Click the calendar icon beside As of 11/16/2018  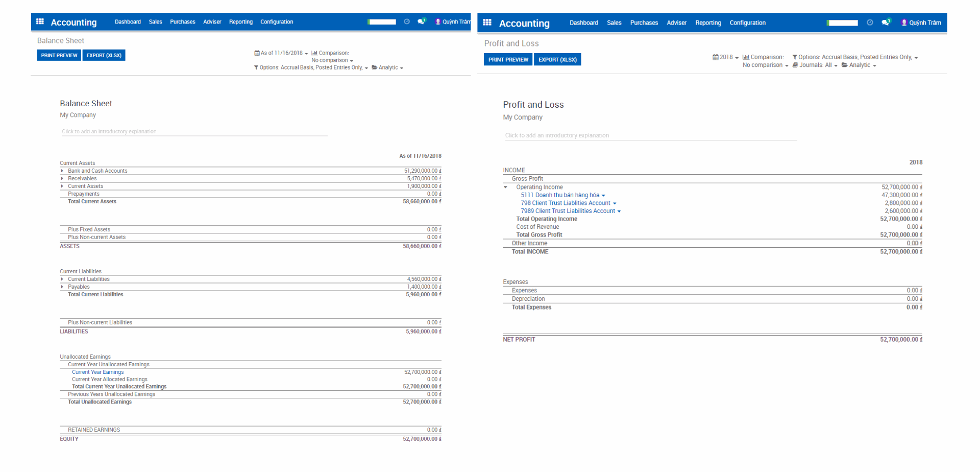pos(257,53)
